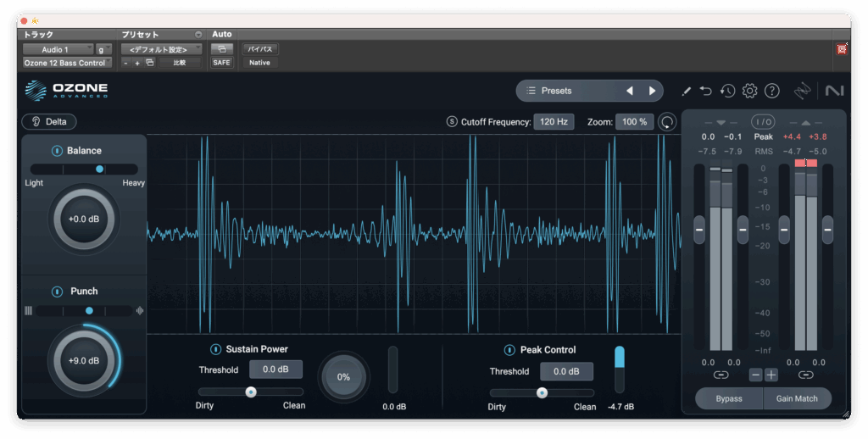Go to the next preset arrow
Image resolution: width=868 pixels, height=439 pixels.
pyautogui.click(x=652, y=91)
